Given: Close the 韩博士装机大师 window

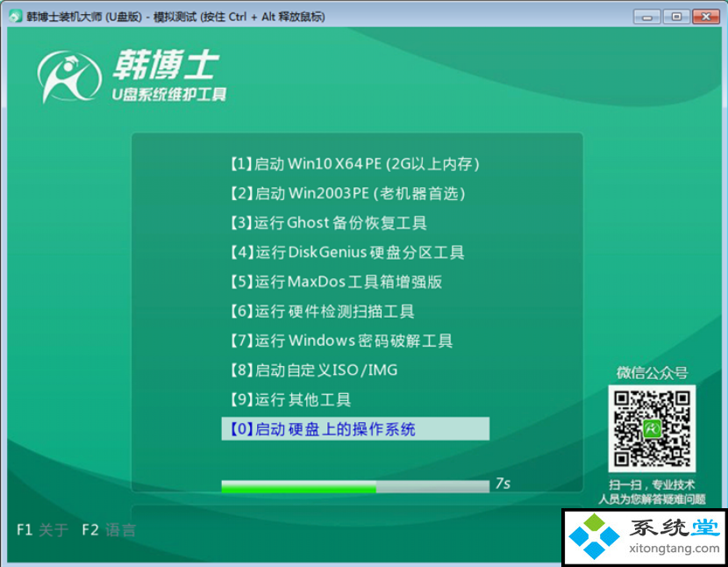Looking at the screenshot, I should [706, 18].
